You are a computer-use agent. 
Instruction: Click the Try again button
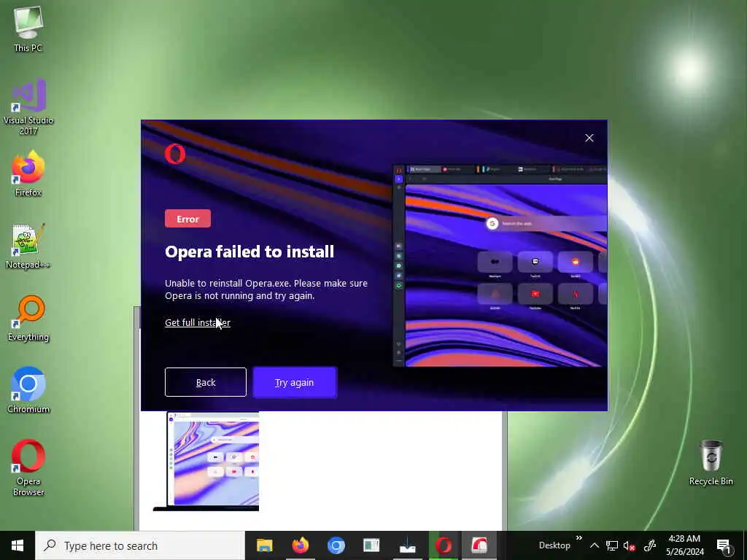point(295,382)
